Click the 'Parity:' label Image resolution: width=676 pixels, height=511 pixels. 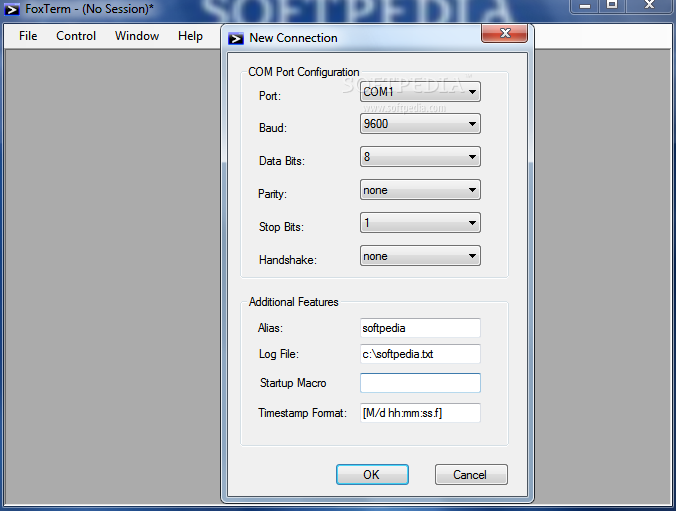pyautogui.click(x=272, y=194)
